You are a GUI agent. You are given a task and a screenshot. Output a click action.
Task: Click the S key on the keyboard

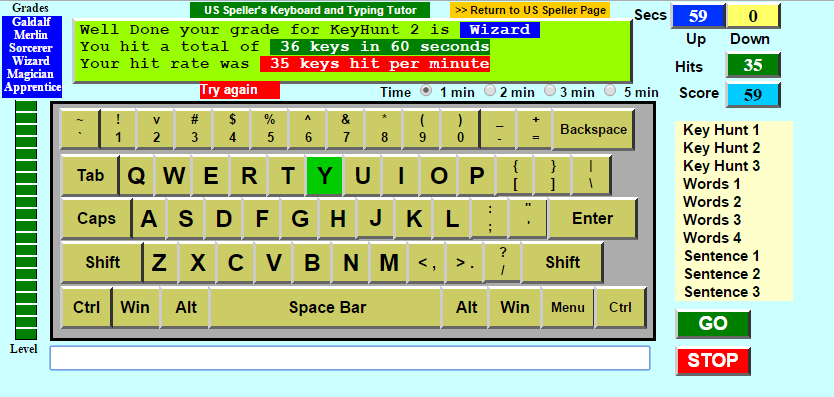click(185, 219)
